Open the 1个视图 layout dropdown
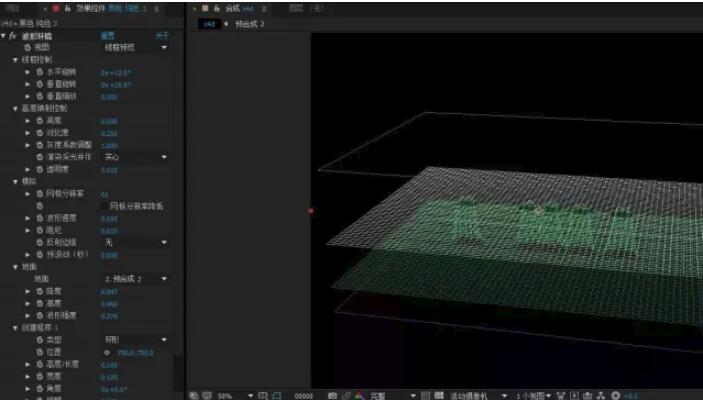Image resolution: width=703 pixels, height=400 pixels. click(533, 396)
